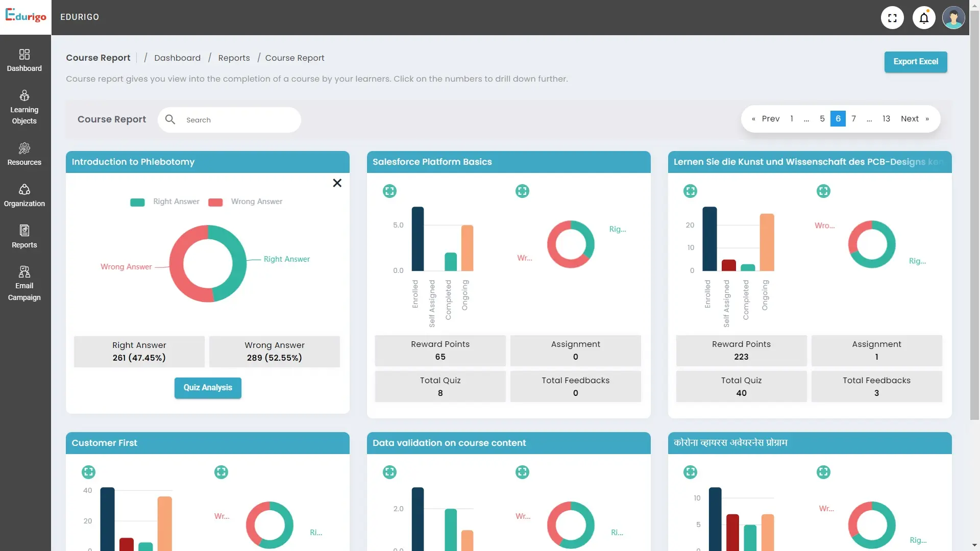Viewport: 980px width, 551px height.
Task: Expand the Customer First bar chart
Action: coord(88,472)
